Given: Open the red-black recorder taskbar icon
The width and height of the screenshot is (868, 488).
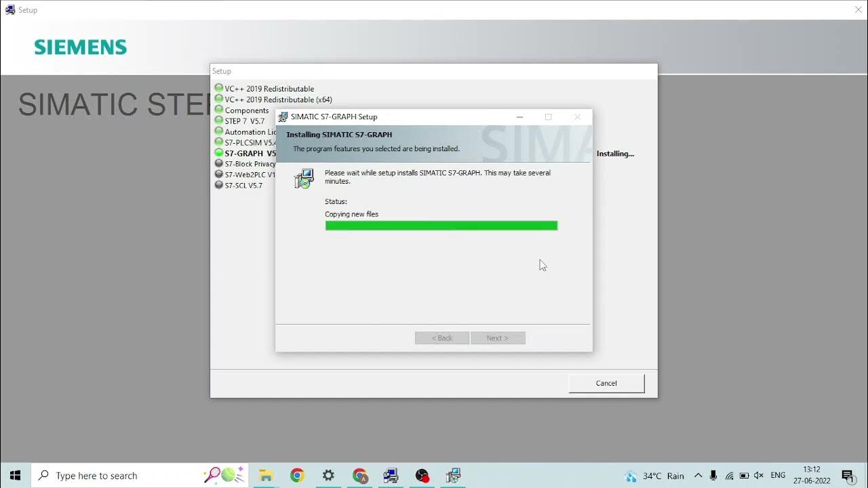Looking at the screenshot, I should (422, 475).
